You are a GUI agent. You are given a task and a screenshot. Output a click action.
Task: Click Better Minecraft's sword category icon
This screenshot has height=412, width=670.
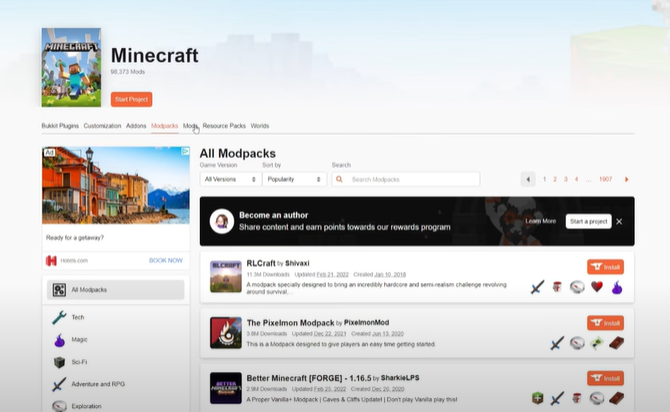(x=557, y=398)
